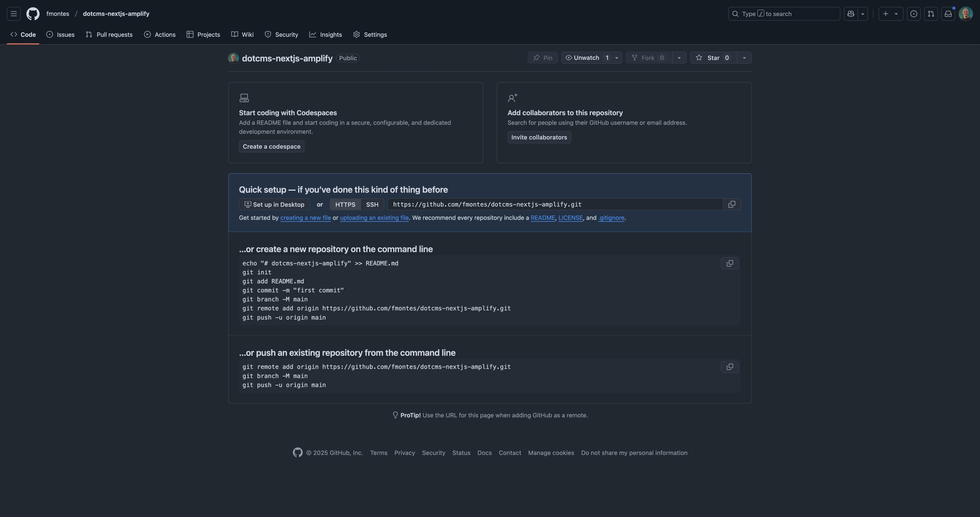Image resolution: width=980 pixels, height=517 pixels.
Task: Open the Unwatch options dropdown
Action: pyautogui.click(x=616, y=58)
